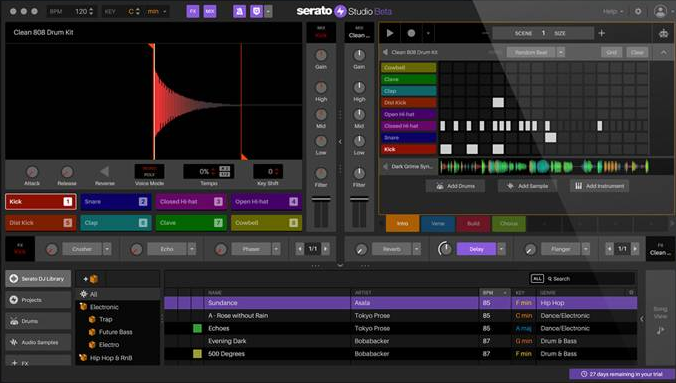Open the record options dropdown arrow
The width and height of the screenshot is (676, 383).
[428, 33]
